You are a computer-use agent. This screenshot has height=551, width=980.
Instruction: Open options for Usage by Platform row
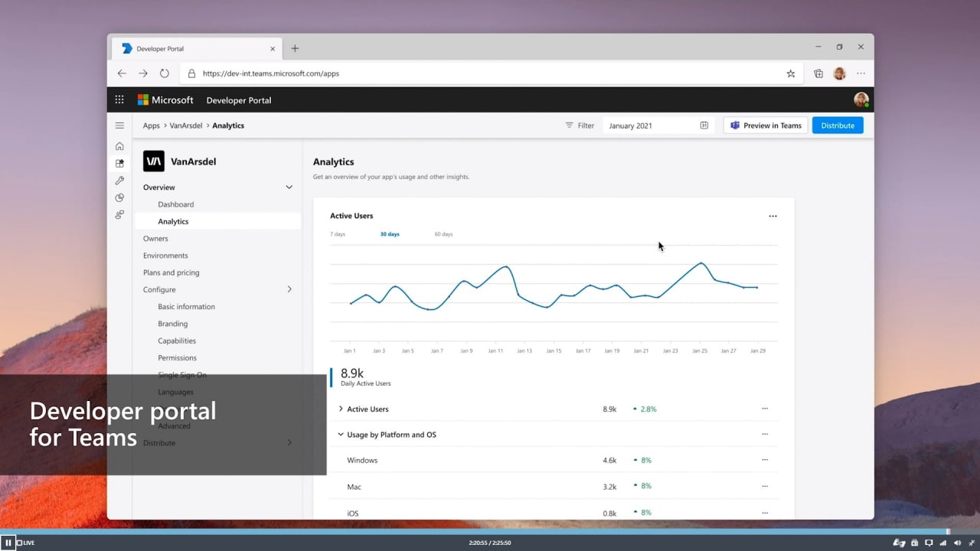(x=764, y=434)
